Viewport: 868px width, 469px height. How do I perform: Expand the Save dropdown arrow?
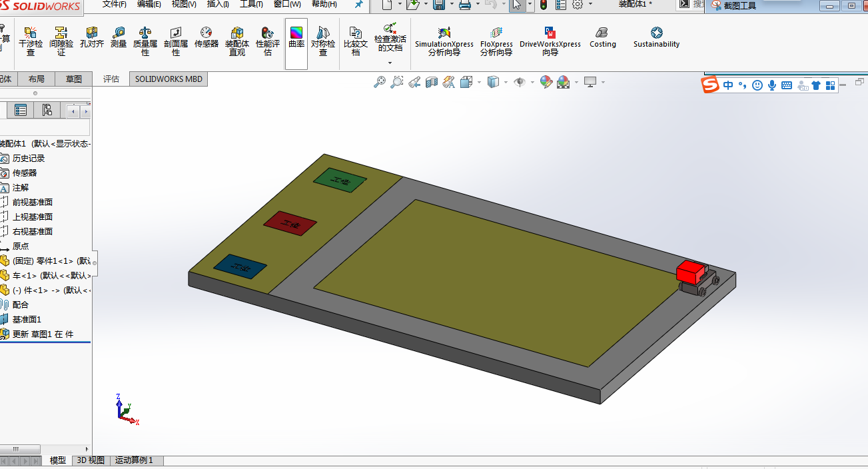(x=452, y=4)
